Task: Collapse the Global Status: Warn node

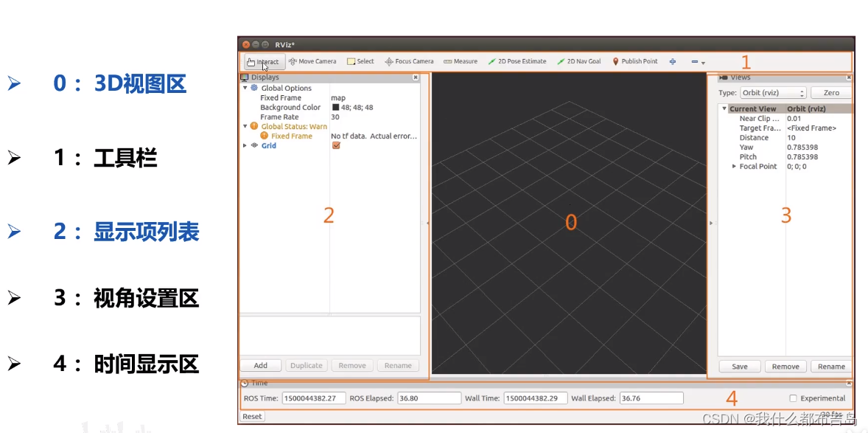Action: 245,126
